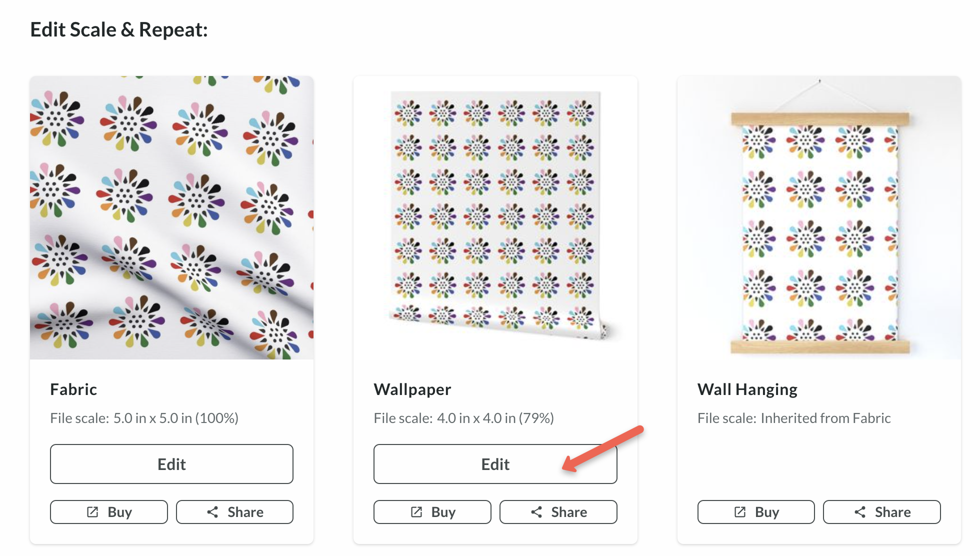Viewport: 980px width, 556px height.
Task: Edit the Fabric scale and repeat
Action: click(171, 464)
